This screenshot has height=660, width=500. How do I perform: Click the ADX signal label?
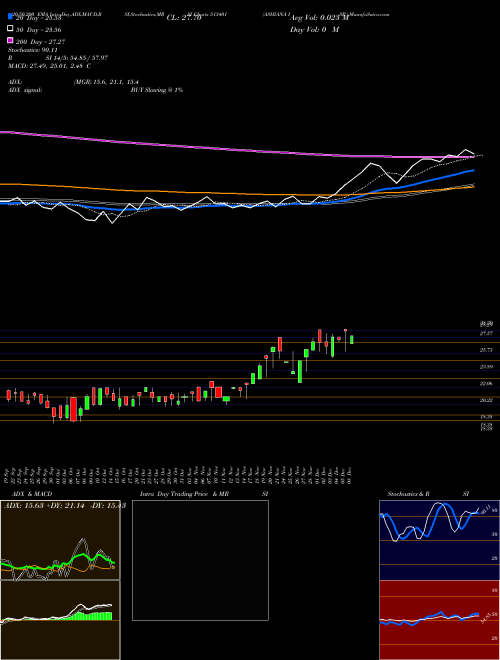coord(25,90)
